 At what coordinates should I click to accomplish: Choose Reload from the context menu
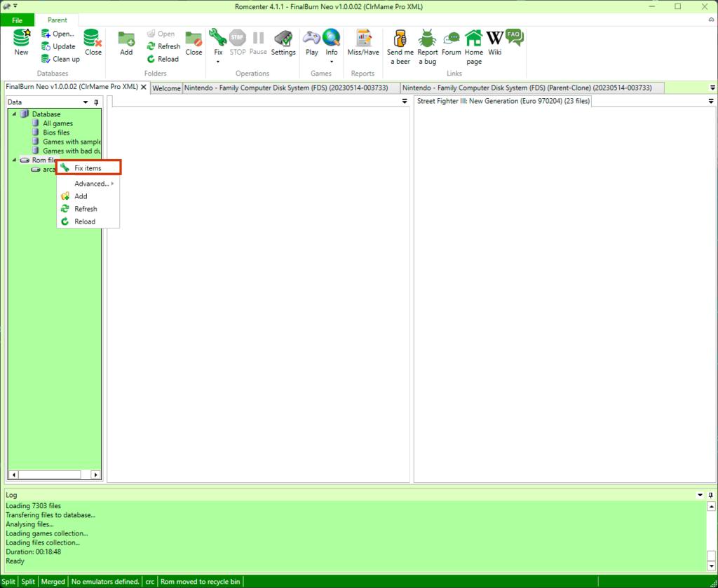(x=88, y=221)
